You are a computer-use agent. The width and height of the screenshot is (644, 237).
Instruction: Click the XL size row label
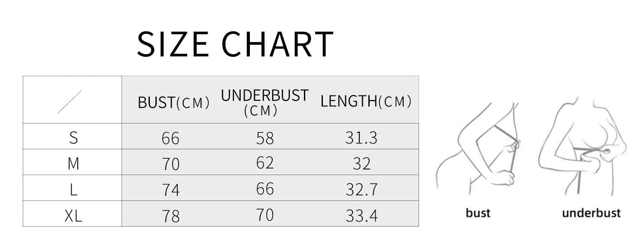pos(73,215)
